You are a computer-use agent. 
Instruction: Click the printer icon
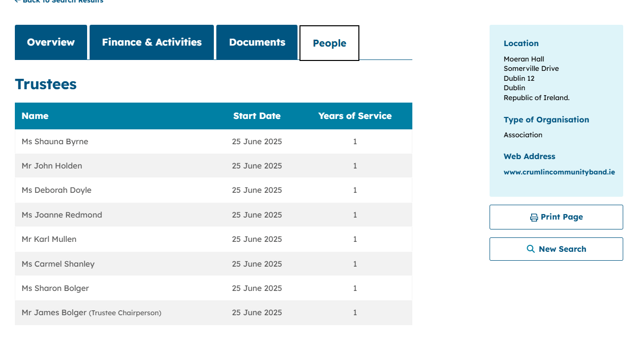point(534,218)
